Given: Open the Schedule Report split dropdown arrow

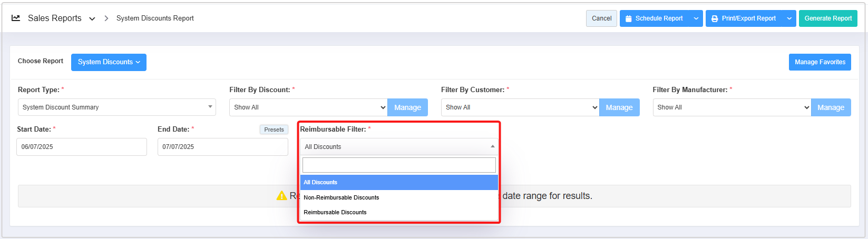Looking at the screenshot, I should click(x=696, y=18).
